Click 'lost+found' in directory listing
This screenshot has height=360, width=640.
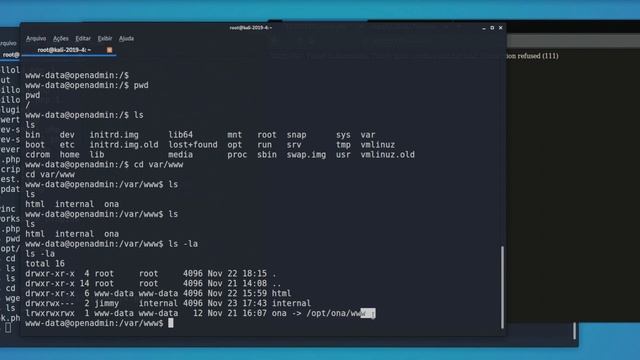tap(193, 145)
